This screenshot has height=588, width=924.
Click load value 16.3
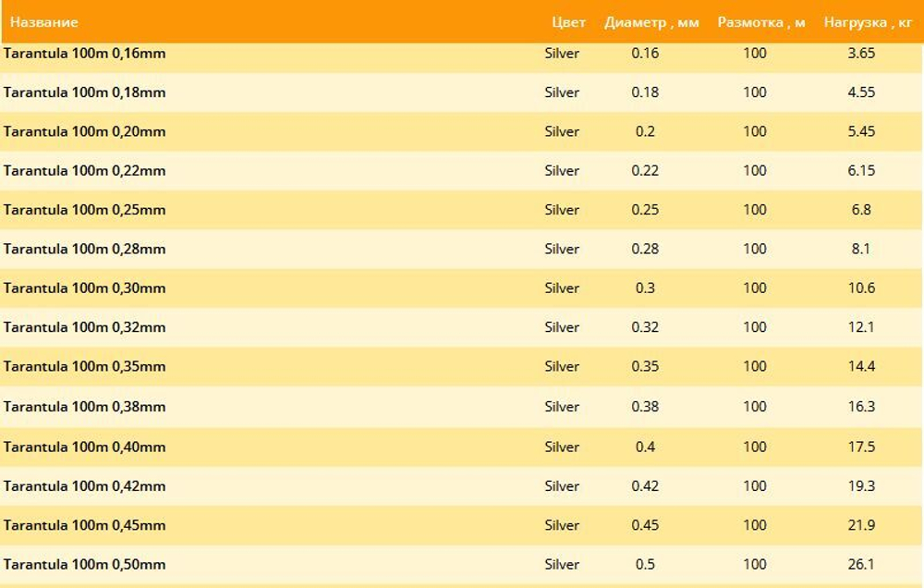[861, 407]
